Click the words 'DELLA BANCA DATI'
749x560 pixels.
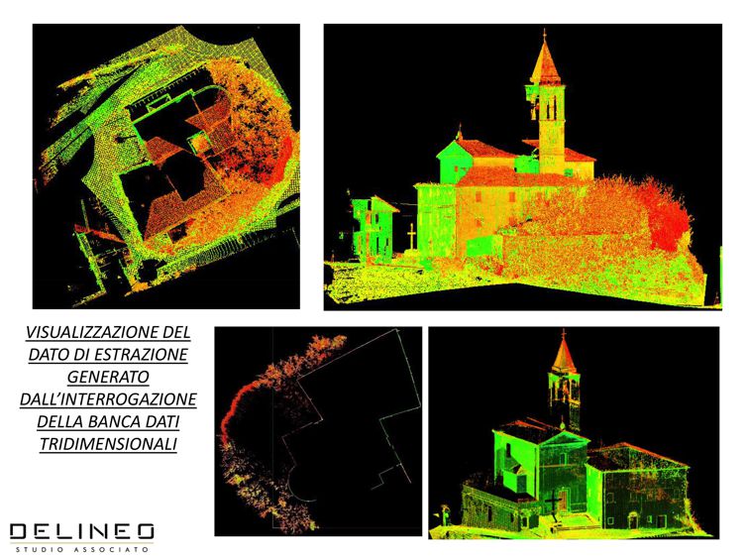[108, 421]
